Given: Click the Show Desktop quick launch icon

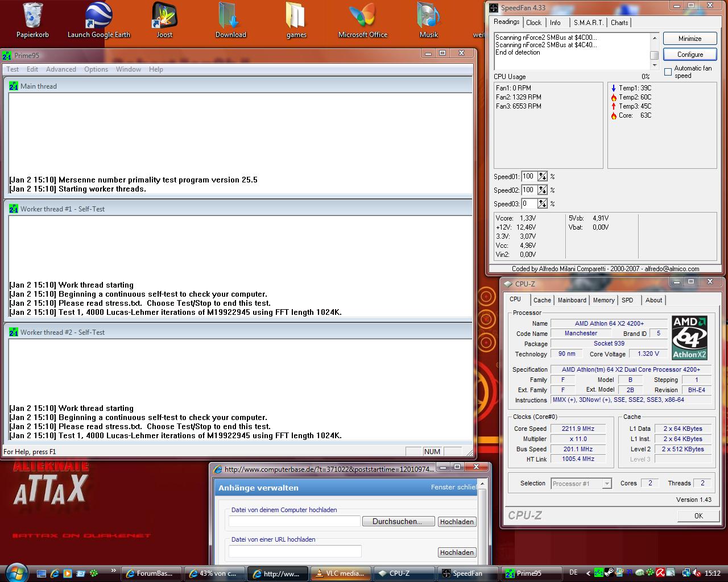Looking at the screenshot, I should [42, 573].
